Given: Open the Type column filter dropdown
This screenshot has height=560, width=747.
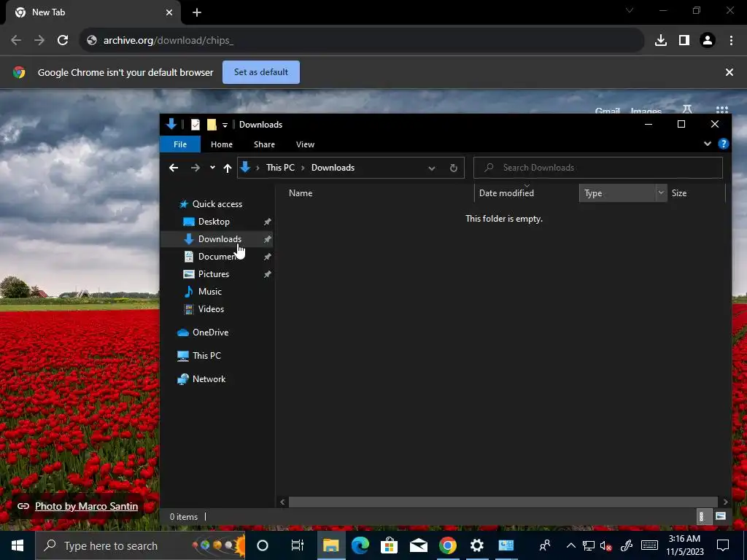Looking at the screenshot, I should (661, 192).
